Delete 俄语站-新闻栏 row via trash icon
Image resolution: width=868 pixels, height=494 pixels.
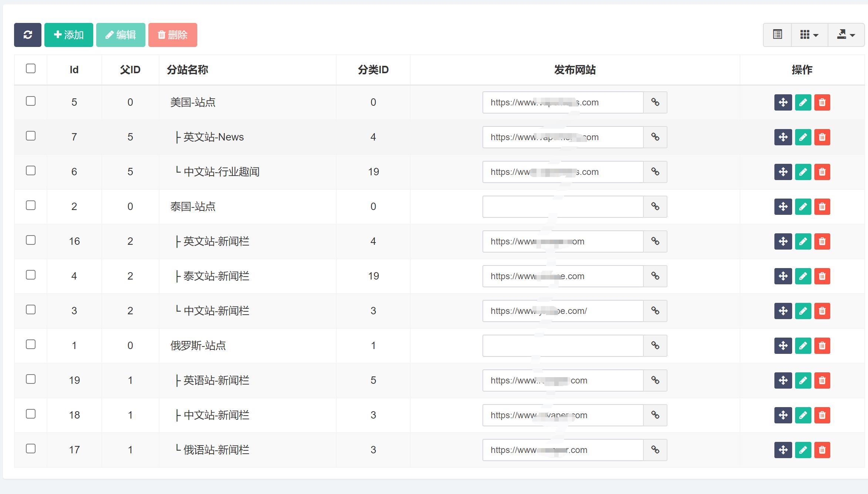click(x=822, y=450)
